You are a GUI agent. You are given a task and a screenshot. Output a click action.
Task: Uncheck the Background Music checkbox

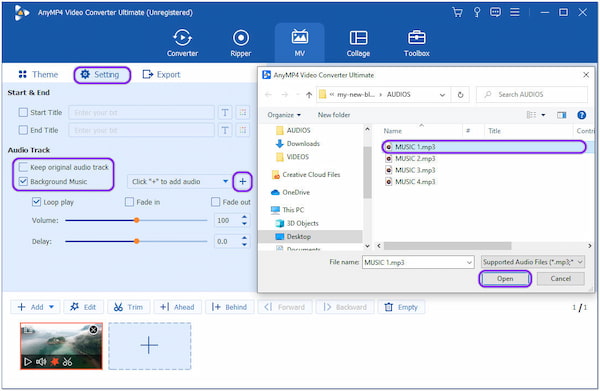click(x=23, y=181)
